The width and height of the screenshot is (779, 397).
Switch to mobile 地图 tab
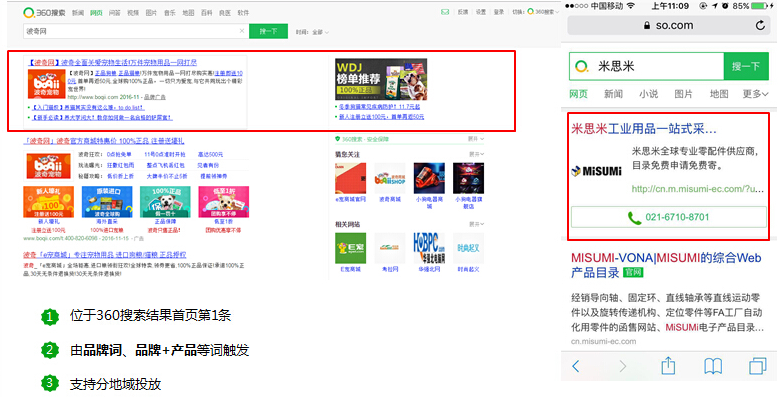tap(719, 94)
